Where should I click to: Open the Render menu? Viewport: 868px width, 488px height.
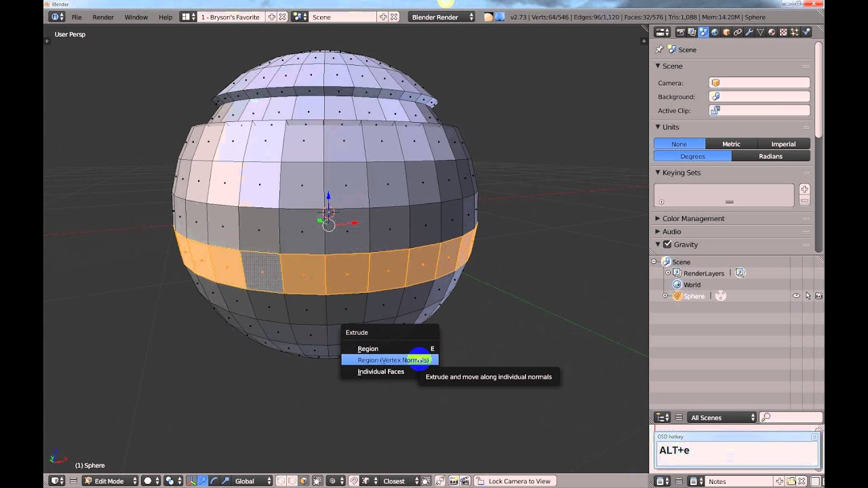[x=103, y=17]
